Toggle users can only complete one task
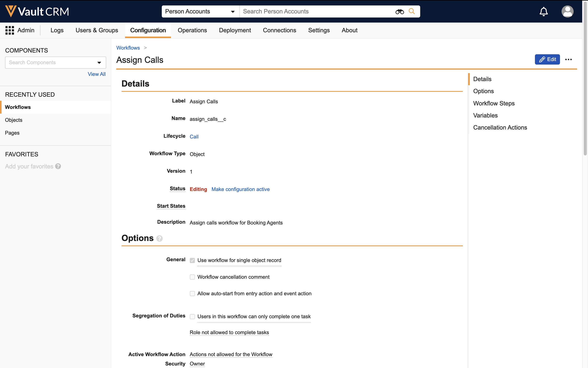The image size is (588, 368). [x=192, y=316]
